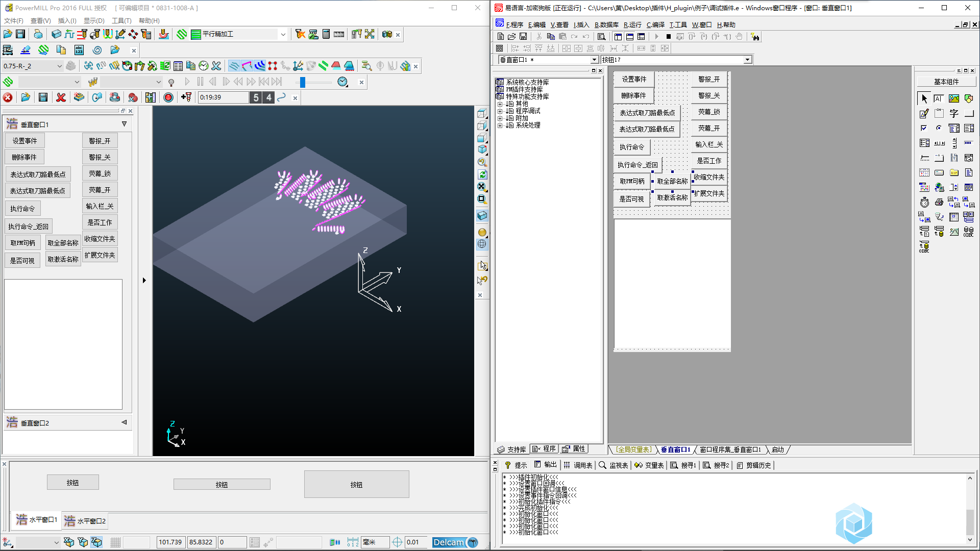Collapse the 垂直窗口1 panel arrow
The height and width of the screenshot is (551, 980).
[124, 124]
